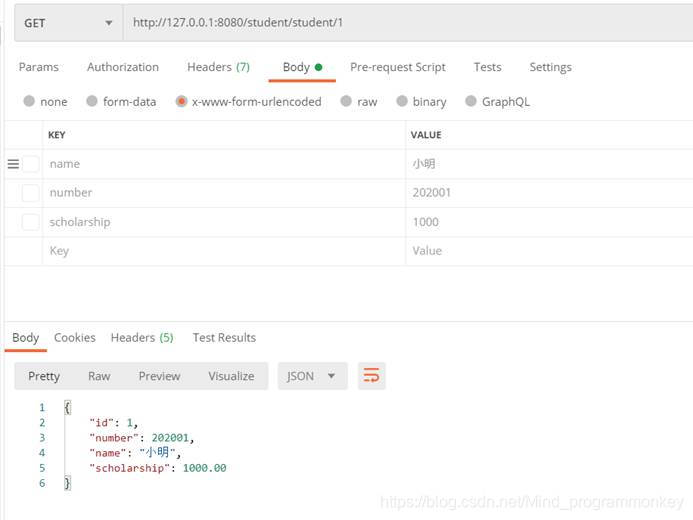This screenshot has width=693, height=520.
Task: Switch to the Visualize response view
Action: [x=231, y=376]
